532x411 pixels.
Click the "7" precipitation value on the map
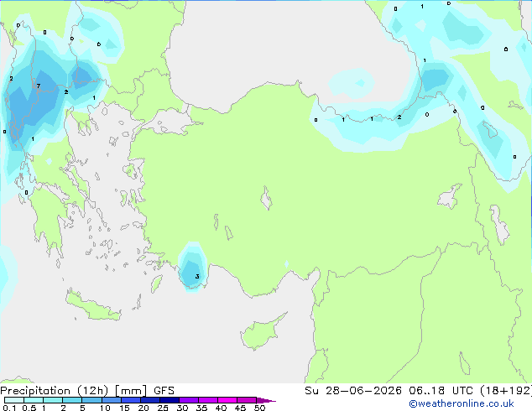[39, 86]
